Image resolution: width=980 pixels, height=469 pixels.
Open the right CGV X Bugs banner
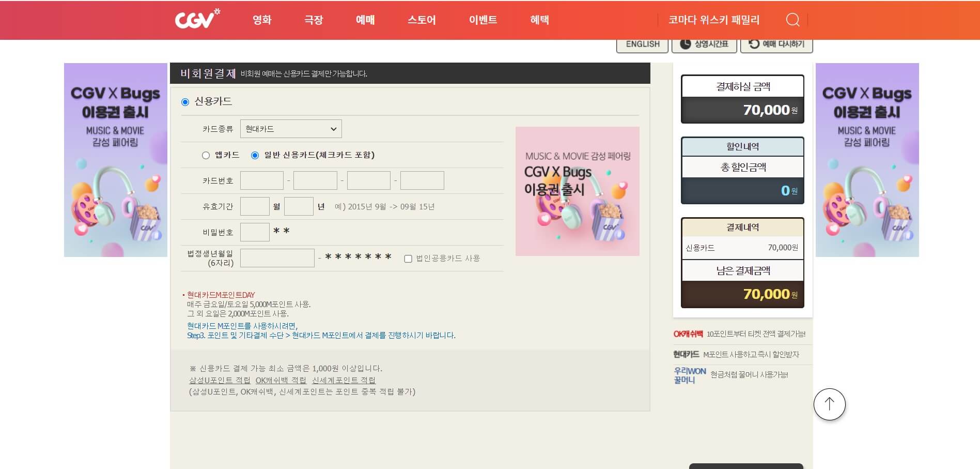[867, 160]
